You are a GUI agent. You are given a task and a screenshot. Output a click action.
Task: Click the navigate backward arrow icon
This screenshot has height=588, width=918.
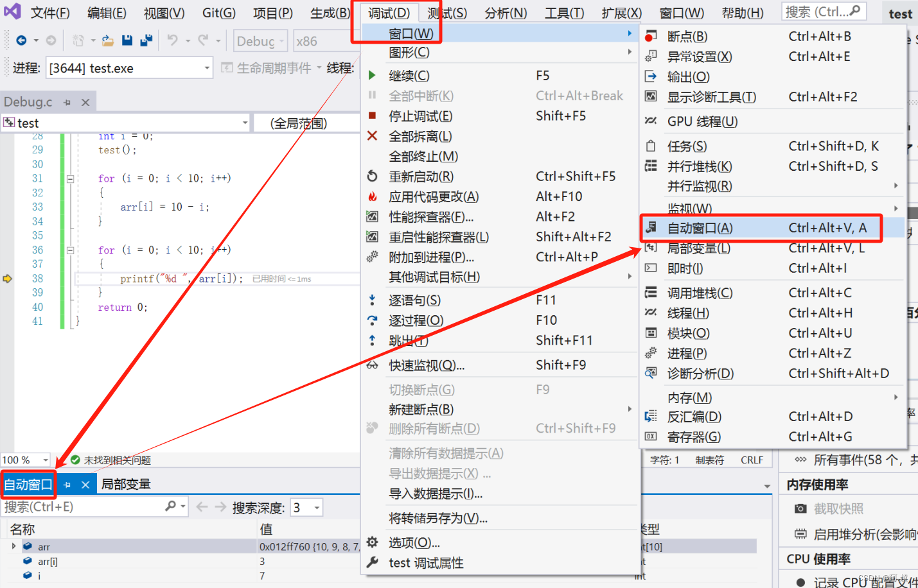(21, 40)
